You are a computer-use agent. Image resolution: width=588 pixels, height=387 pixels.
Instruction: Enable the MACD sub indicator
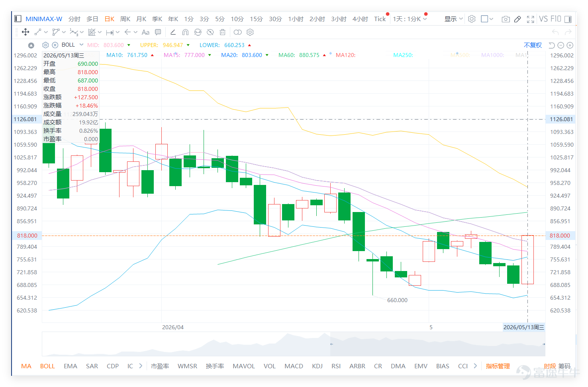[x=294, y=366]
